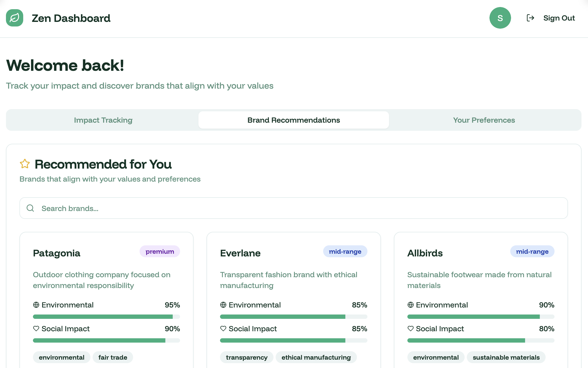Screen dimensions: 588x368
Task: Click the sign out arrow icon
Action: pos(530,18)
